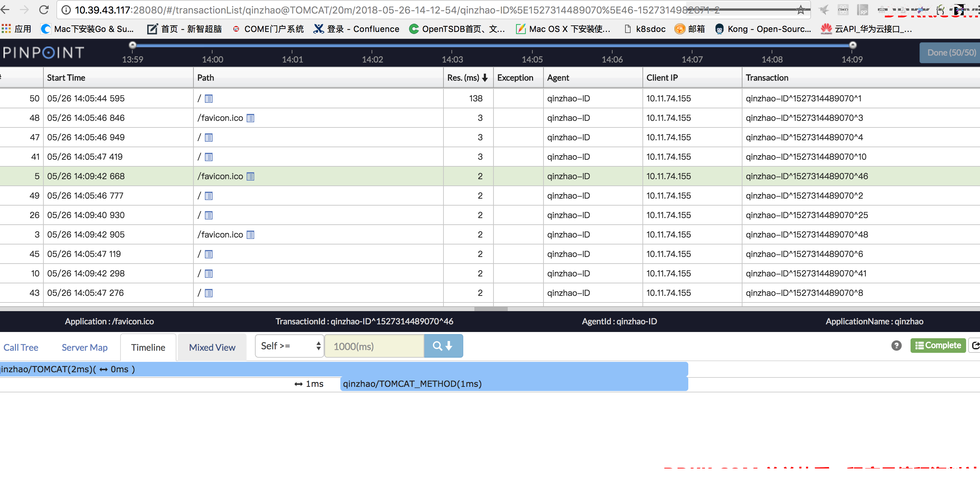The height and width of the screenshot is (482, 980).
Task: Click the time slider left handle at 13:59
Action: [132, 45]
